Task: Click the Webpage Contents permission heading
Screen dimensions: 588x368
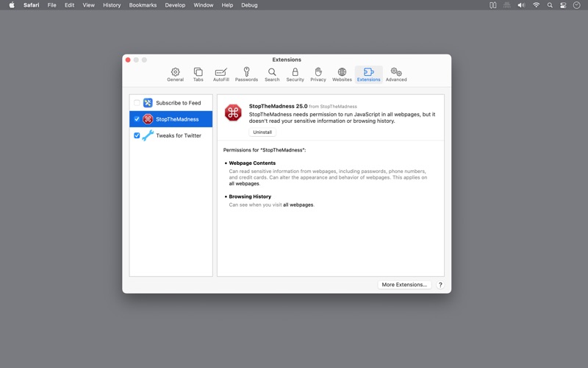Action: click(x=252, y=163)
